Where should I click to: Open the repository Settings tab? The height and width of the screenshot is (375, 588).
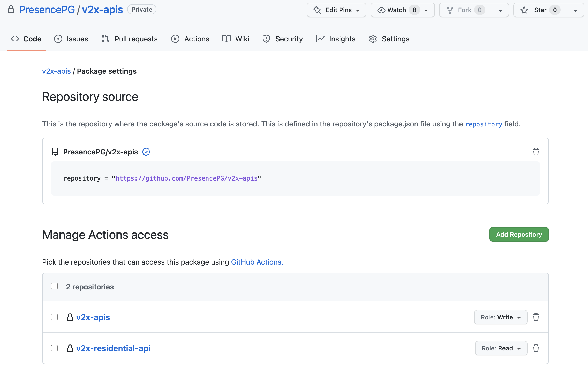[389, 39]
